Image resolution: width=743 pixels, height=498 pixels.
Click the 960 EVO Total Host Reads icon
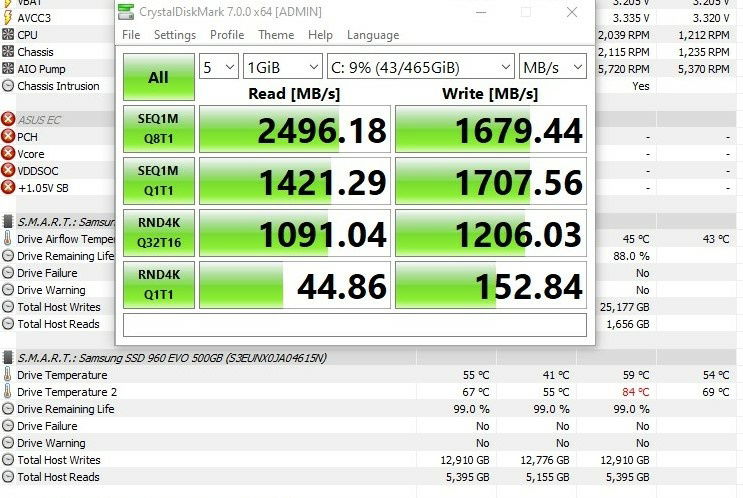click(x=8, y=477)
